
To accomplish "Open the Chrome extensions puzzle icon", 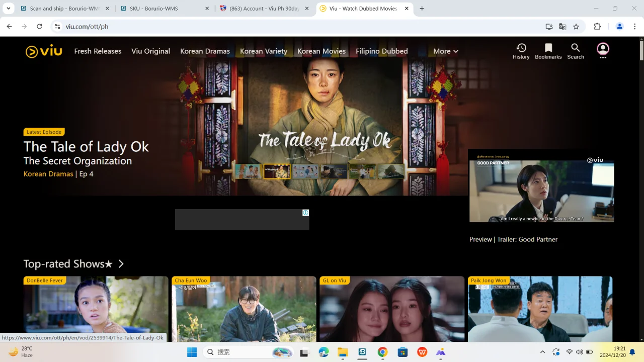I will coord(597,26).
